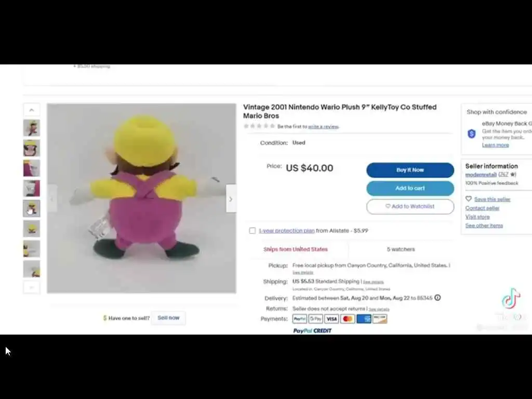The image size is (532, 399).
Task: Click the Google Pay payment icon
Action: coord(315,319)
